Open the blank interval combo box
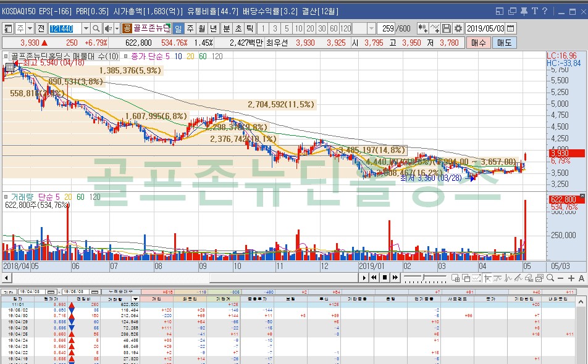The image size is (588, 364). pyautogui.click(x=364, y=28)
